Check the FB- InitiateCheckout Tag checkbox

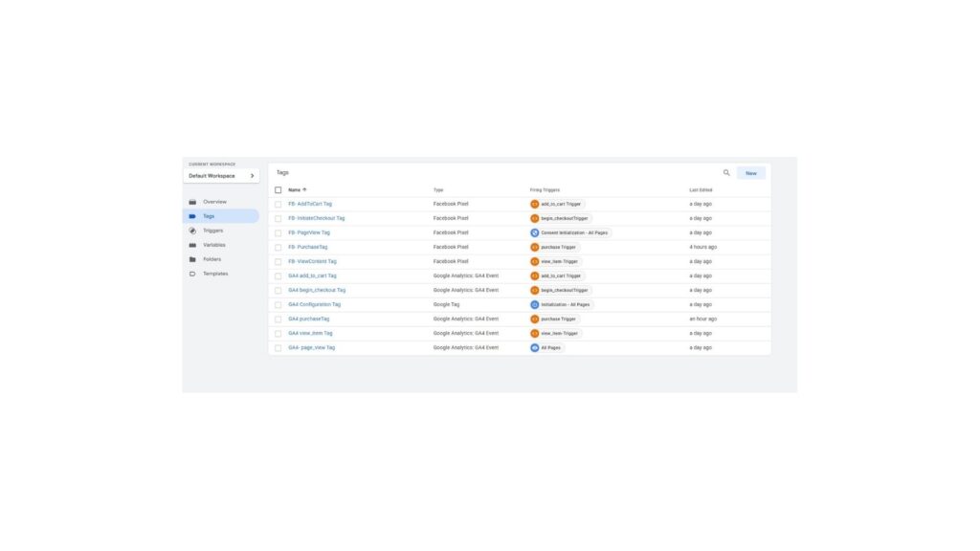(278, 219)
